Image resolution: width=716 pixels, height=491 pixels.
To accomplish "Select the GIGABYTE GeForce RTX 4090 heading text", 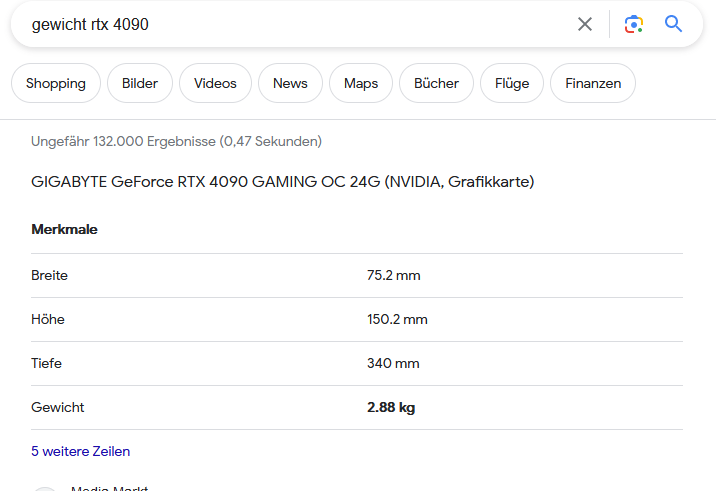I will [x=282, y=182].
